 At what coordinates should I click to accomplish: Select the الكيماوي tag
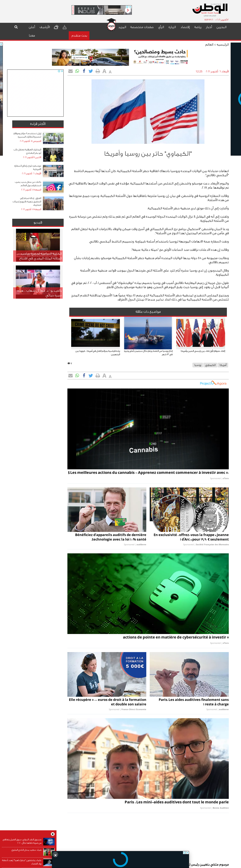point(210,365)
